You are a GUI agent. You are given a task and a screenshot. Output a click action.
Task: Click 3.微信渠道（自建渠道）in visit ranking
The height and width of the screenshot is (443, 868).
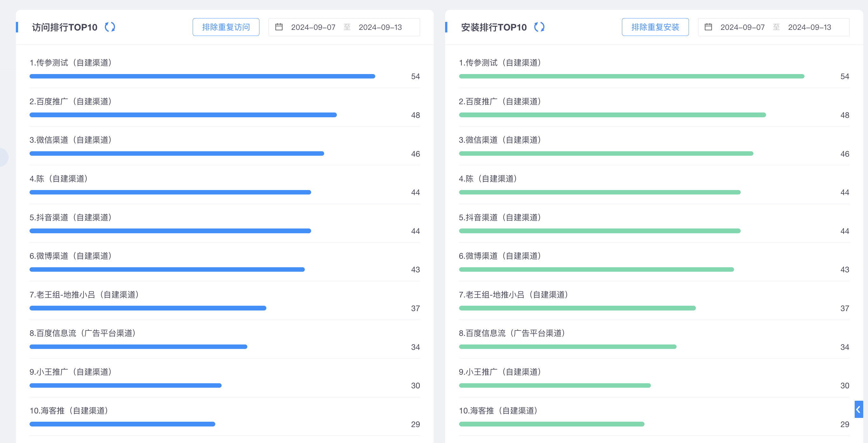[71, 140]
